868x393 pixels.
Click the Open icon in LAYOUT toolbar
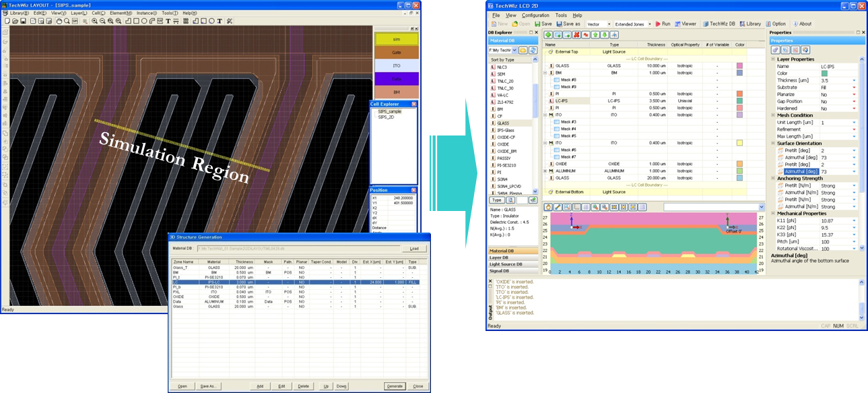point(15,21)
